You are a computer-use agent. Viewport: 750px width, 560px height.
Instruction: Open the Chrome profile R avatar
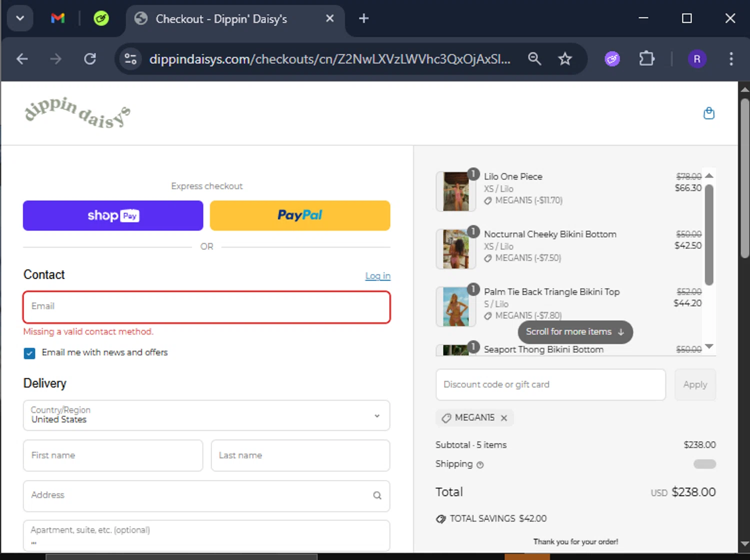pyautogui.click(x=697, y=59)
